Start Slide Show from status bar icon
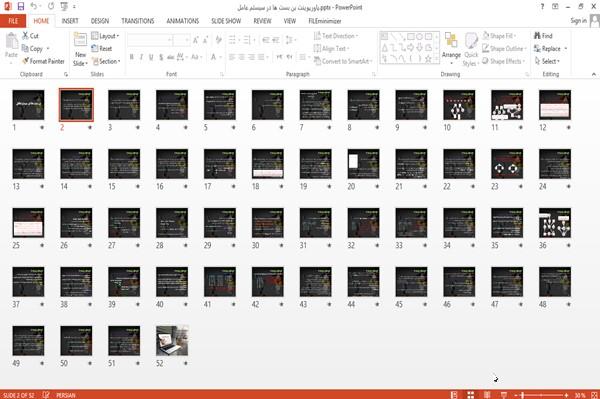 [504, 395]
